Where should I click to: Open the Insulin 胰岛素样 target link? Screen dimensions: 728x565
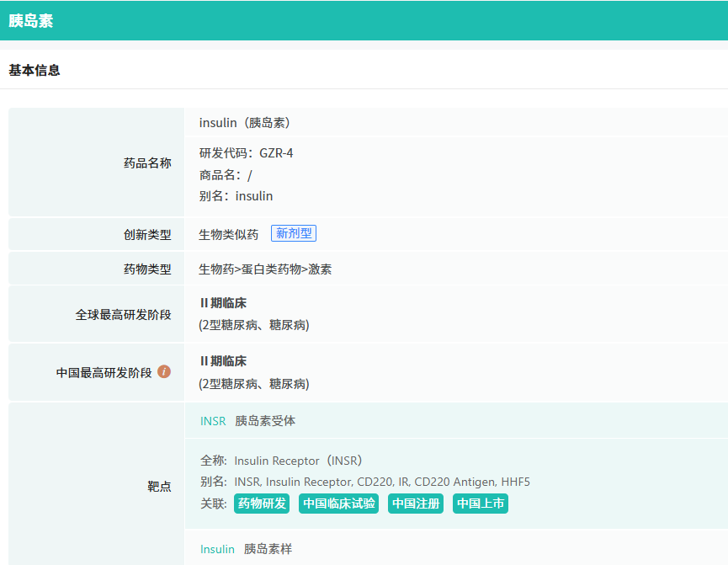click(217, 549)
